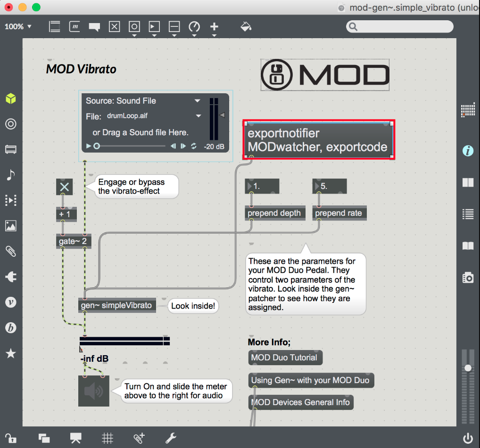Image resolution: width=480 pixels, height=448 pixels.
Task: Open the Objects cube in left sidebar
Action: coord(10,98)
